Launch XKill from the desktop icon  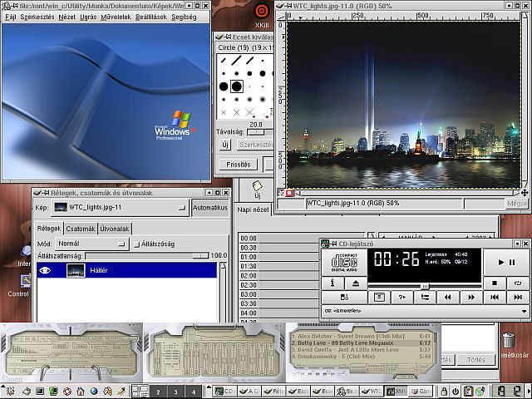pyautogui.click(x=262, y=15)
